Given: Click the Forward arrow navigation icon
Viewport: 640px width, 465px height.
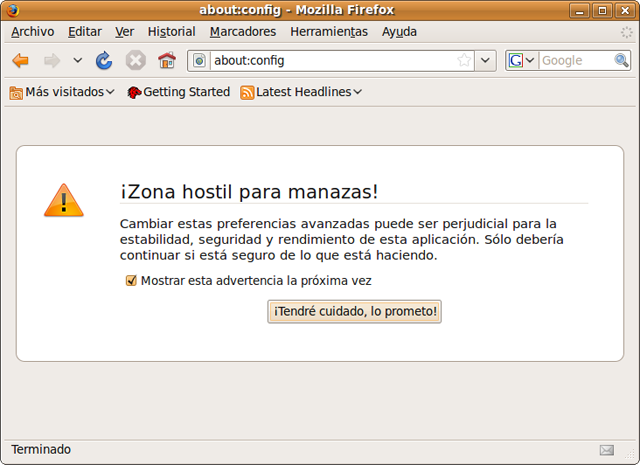Looking at the screenshot, I should (51, 61).
